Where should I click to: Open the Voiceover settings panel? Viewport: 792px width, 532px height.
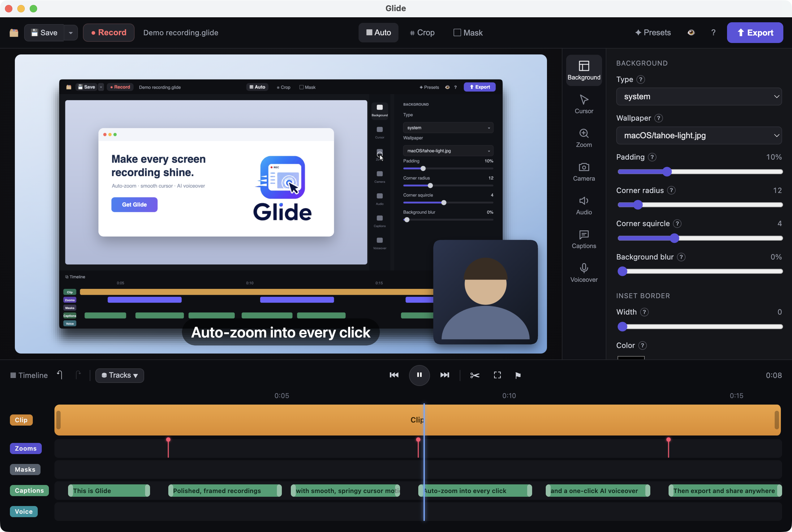pyautogui.click(x=584, y=273)
